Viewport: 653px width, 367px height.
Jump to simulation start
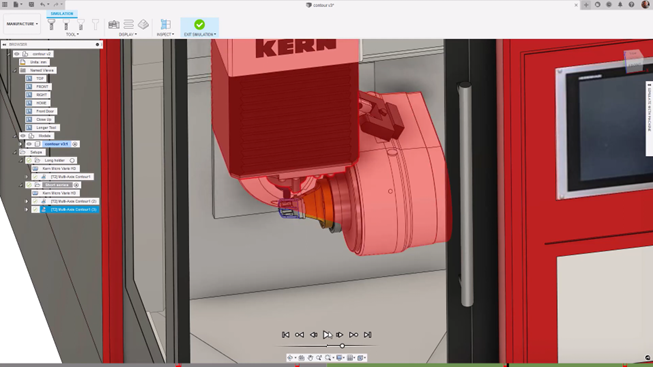(286, 335)
